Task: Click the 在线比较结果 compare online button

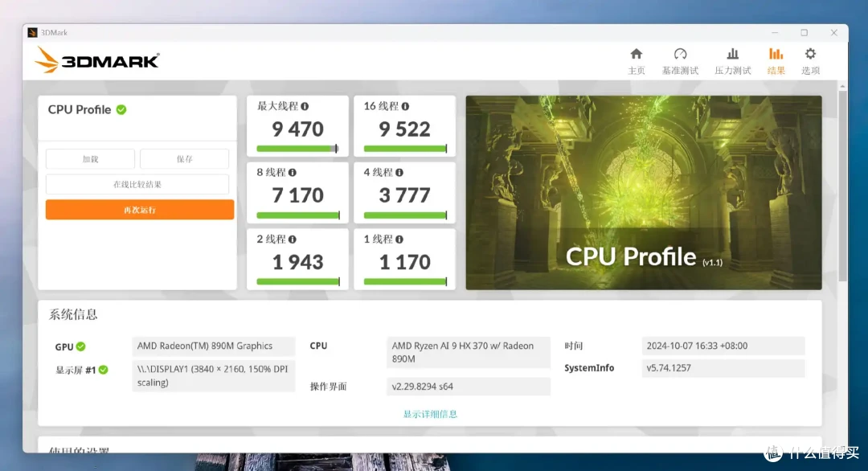Action: 137,184
